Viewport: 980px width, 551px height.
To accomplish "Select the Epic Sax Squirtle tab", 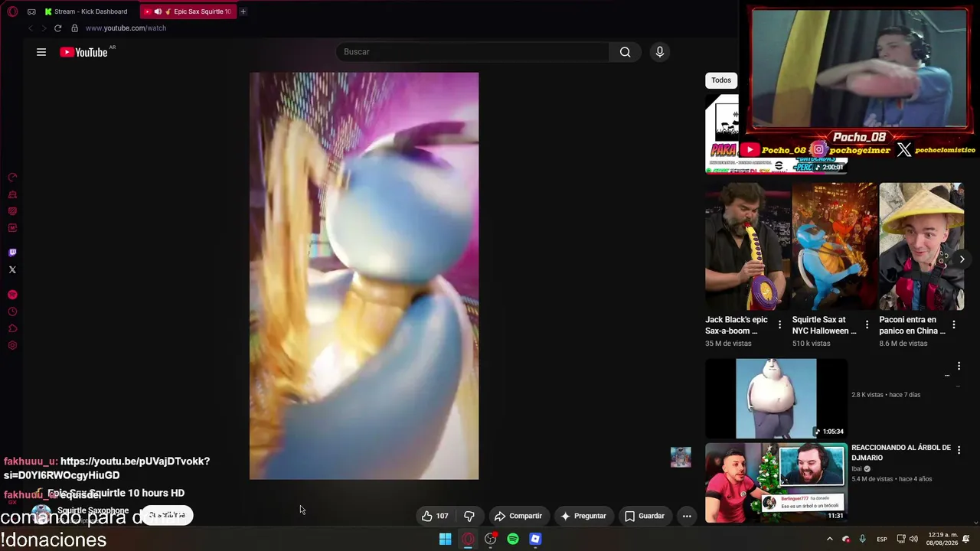I will pyautogui.click(x=188, y=11).
